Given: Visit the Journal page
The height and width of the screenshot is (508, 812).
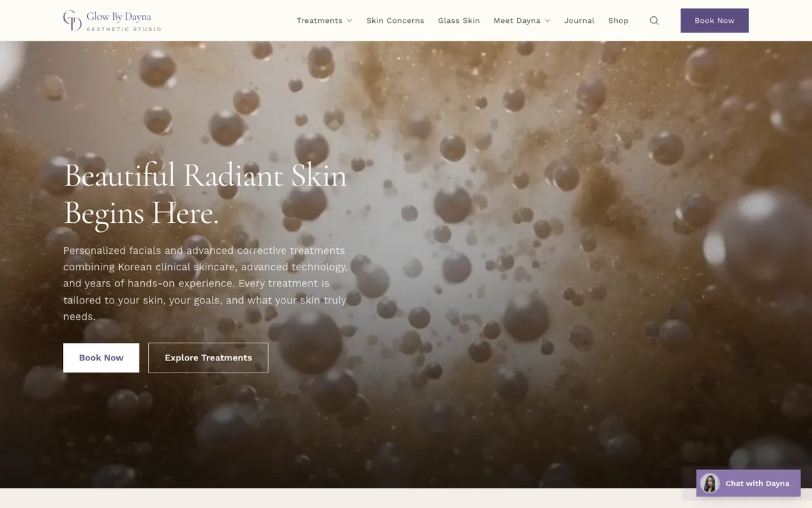Looking at the screenshot, I should click(x=579, y=20).
